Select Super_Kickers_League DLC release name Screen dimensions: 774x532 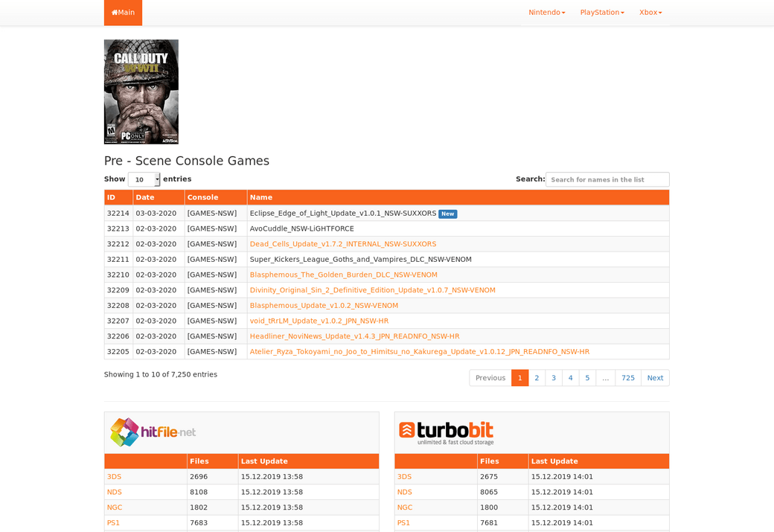coord(360,259)
